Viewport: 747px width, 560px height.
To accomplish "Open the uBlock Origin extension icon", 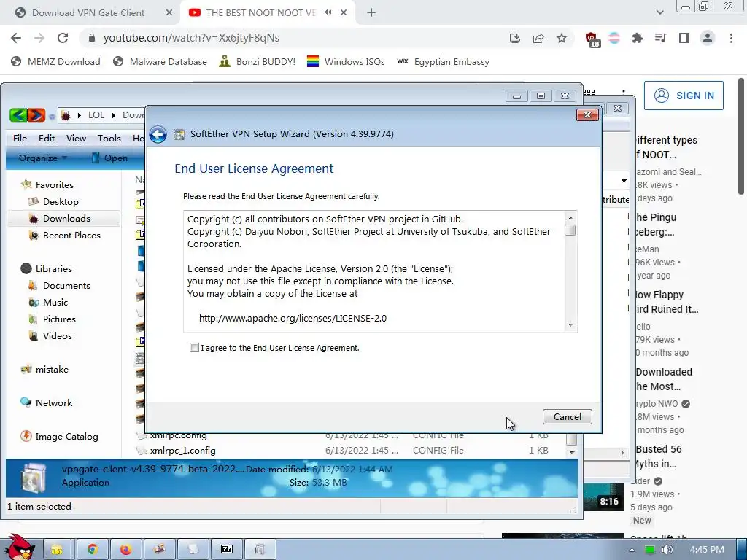I will (x=592, y=39).
